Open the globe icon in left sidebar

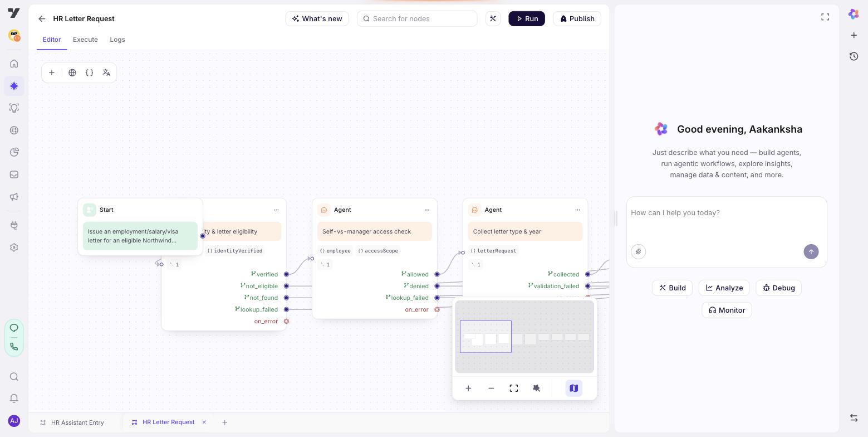click(x=14, y=130)
